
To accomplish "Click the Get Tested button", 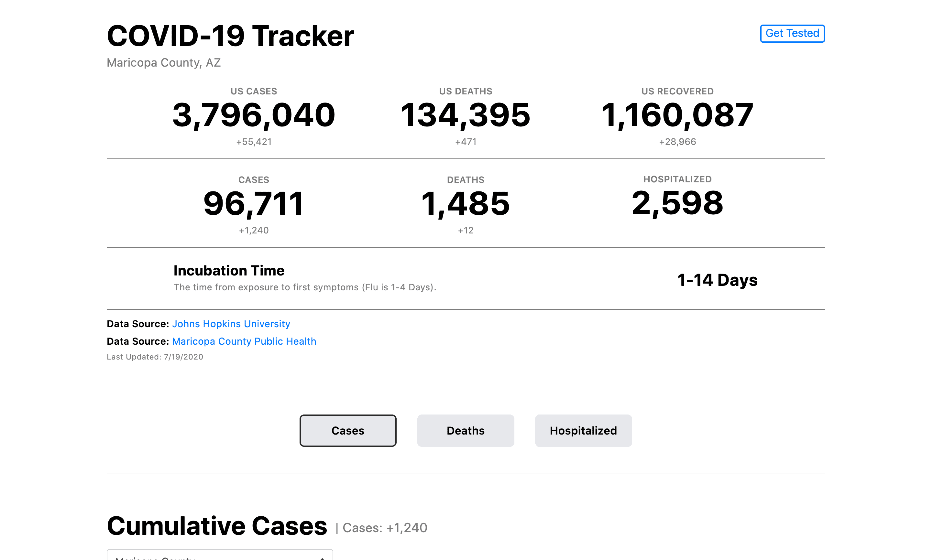I will [792, 34].
